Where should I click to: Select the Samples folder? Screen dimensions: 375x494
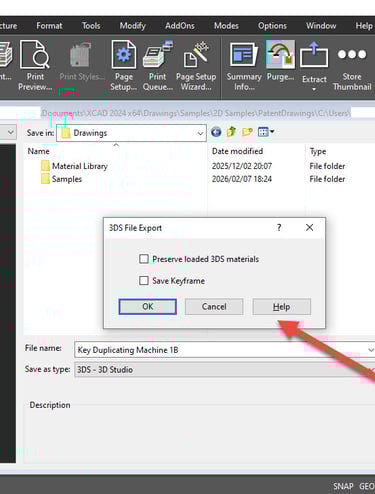(62, 179)
